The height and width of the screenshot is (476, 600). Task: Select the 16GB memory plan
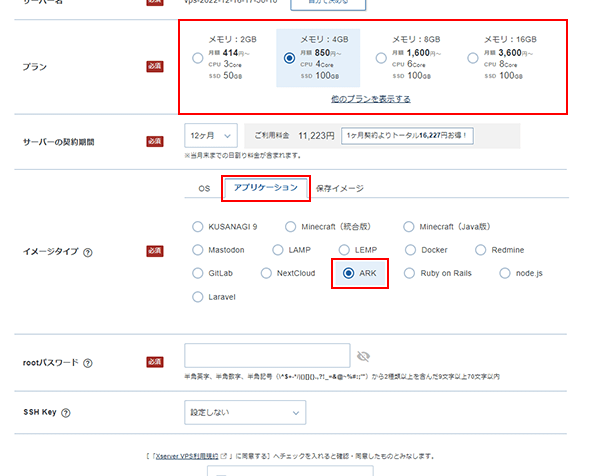(473, 58)
